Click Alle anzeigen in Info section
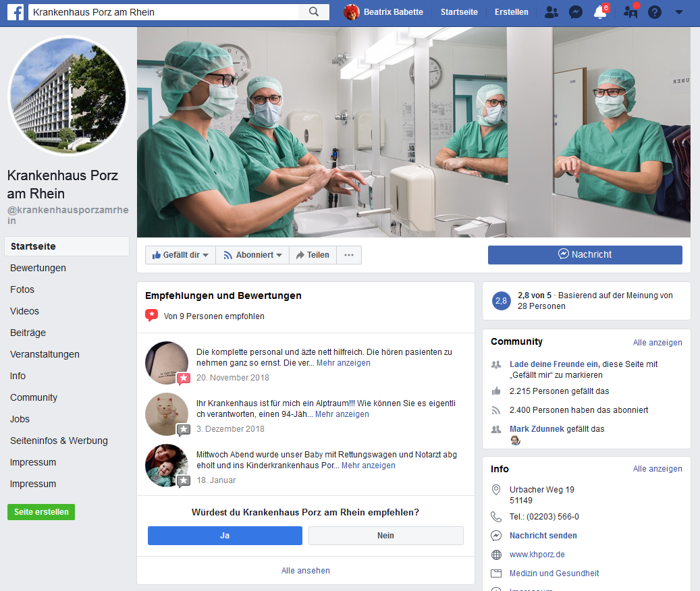This screenshot has height=591, width=700. tap(657, 469)
